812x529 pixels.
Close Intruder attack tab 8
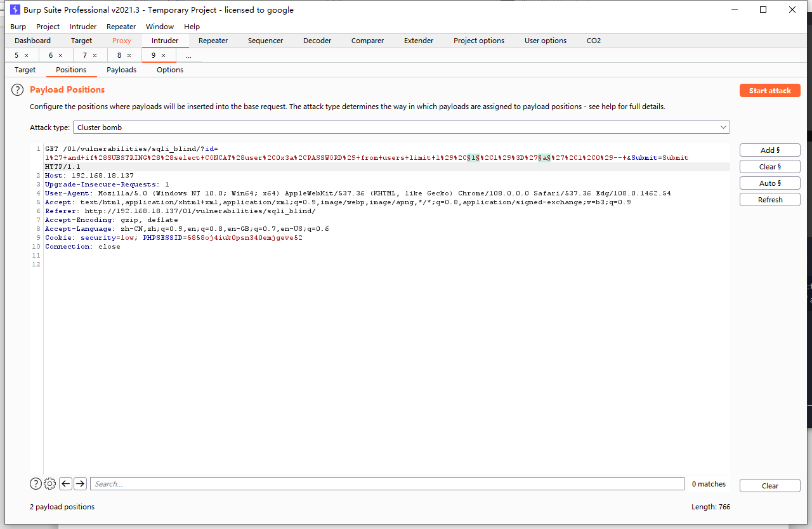pyautogui.click(x=129, y=56)
